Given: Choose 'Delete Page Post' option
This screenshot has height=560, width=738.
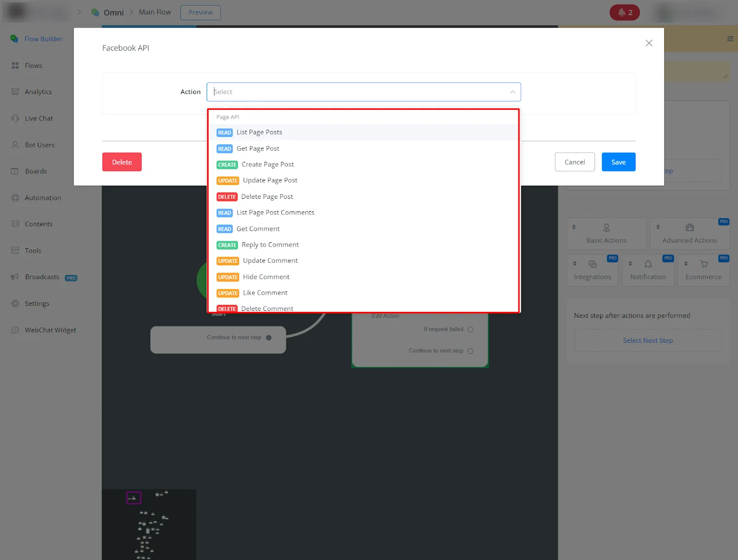Looking at the screenshot, I should pyautogui.click(x=364, y=197).
